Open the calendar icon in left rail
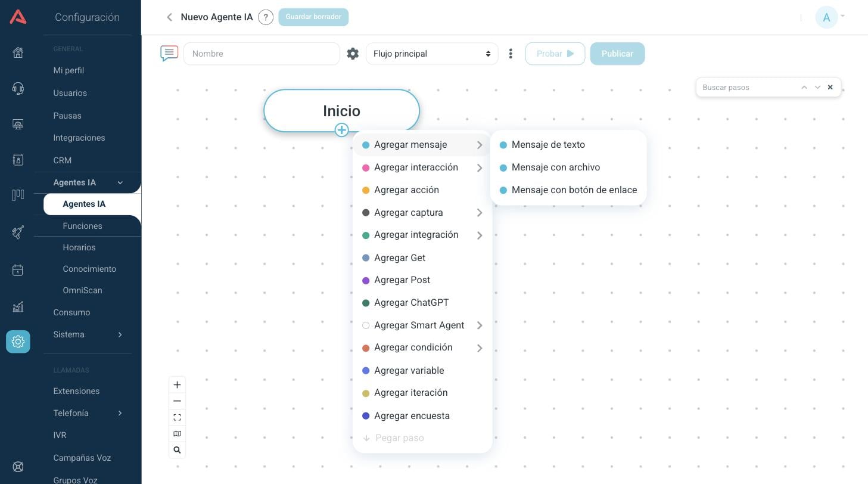This screenshot has height=484, width=868. pos(18,270)
